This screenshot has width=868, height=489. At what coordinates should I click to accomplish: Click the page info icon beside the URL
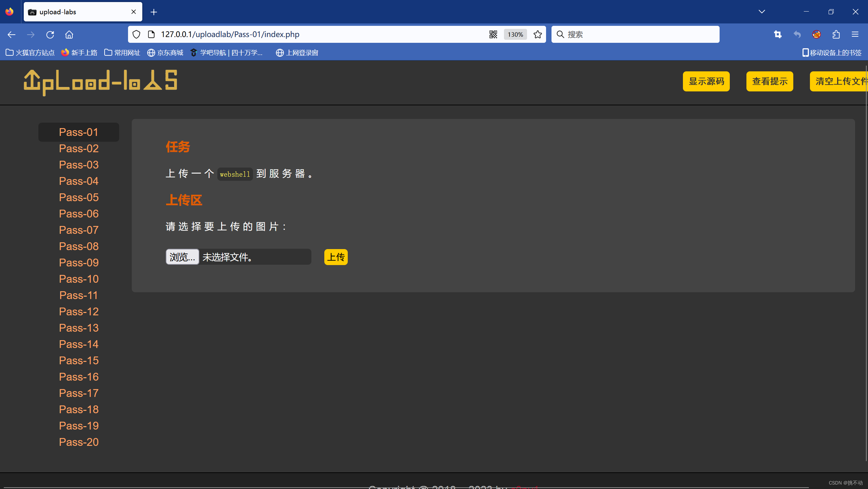point(151,34)
